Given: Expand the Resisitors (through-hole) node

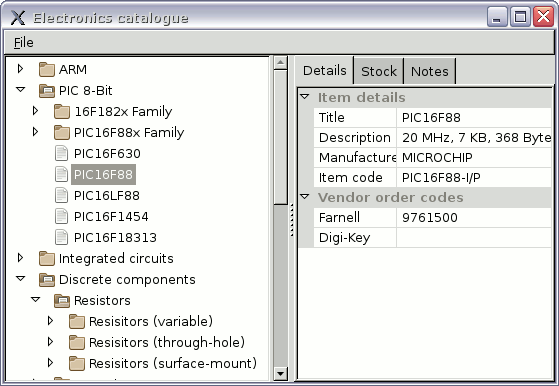Looking at the screenshot, I should [50, 341].
